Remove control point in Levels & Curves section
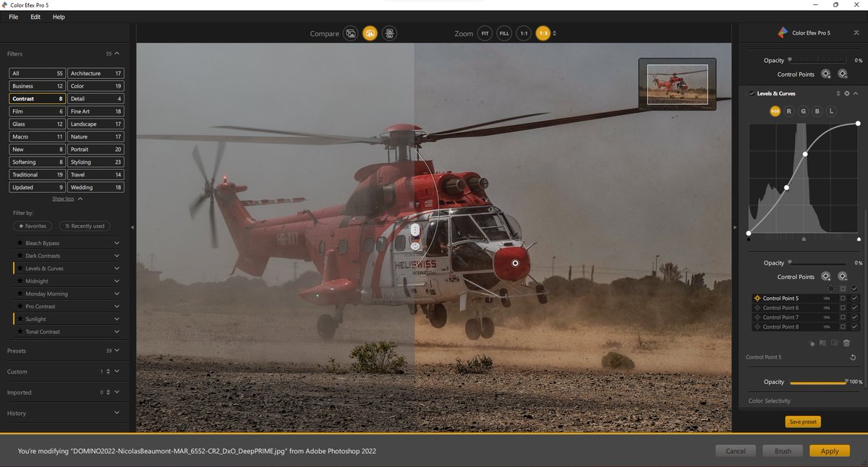 843,276
